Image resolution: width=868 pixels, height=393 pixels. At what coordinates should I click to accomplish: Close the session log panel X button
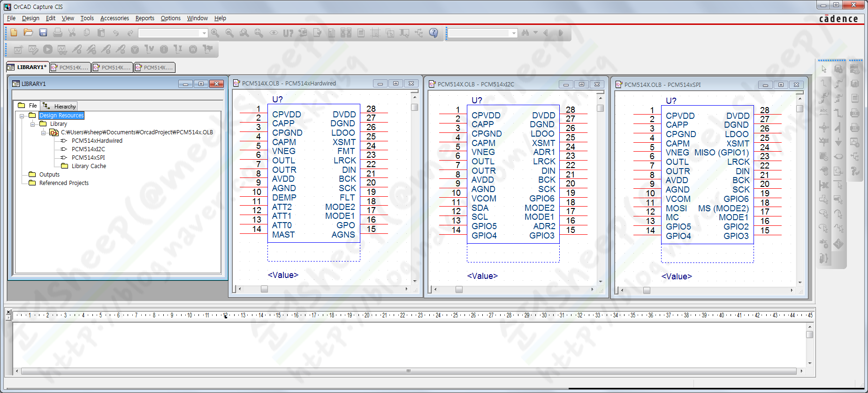pyautogui.click(x=8, y=312)
